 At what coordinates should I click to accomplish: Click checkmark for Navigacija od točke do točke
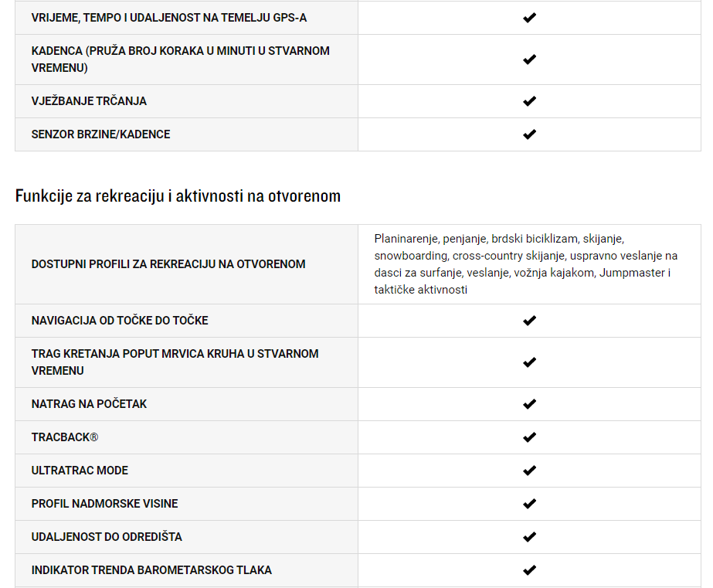[x=529, y=321]
